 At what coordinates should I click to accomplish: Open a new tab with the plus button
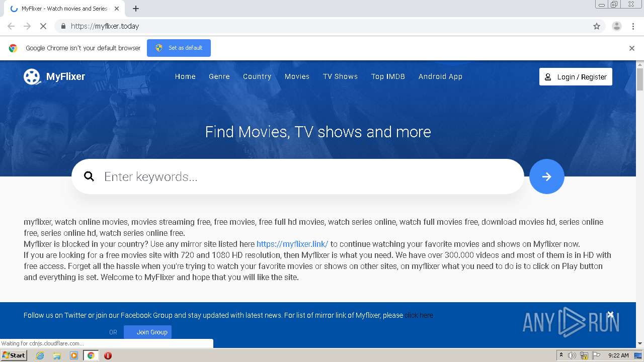[x=136, y=9]
